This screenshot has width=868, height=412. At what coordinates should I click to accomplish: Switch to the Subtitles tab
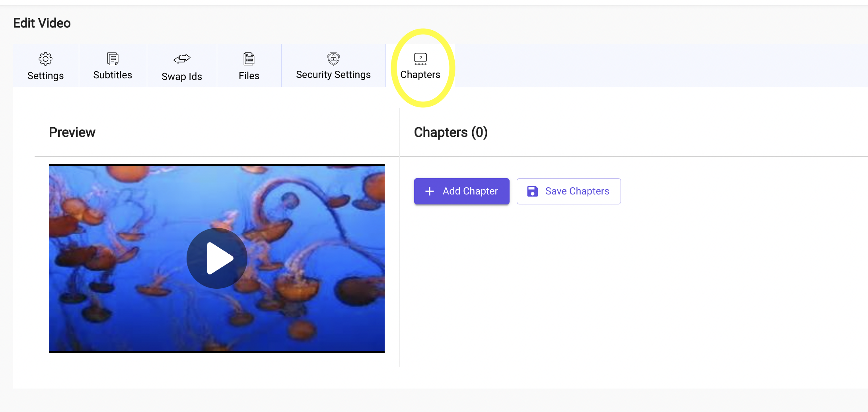[113, 65]
